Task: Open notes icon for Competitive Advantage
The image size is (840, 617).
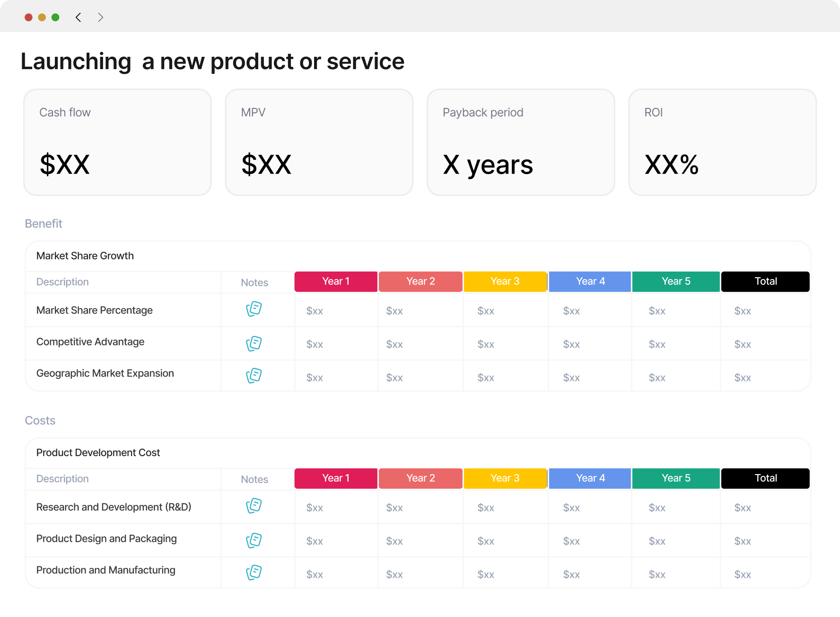Action: click(254, 344)
